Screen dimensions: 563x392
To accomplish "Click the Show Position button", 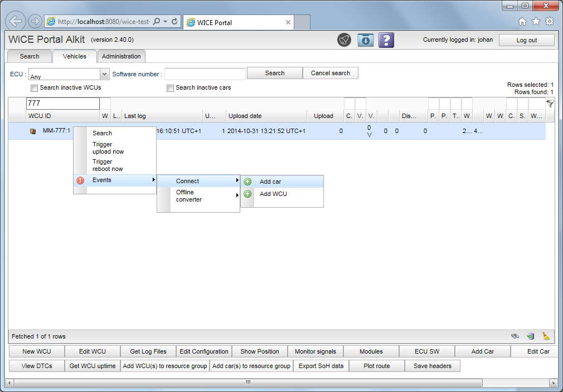I will coord(259,351).
